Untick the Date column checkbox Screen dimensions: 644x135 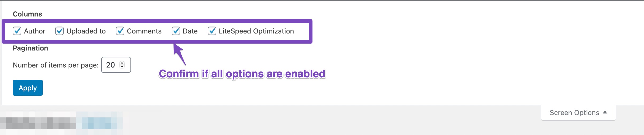(x=176, y=31)
